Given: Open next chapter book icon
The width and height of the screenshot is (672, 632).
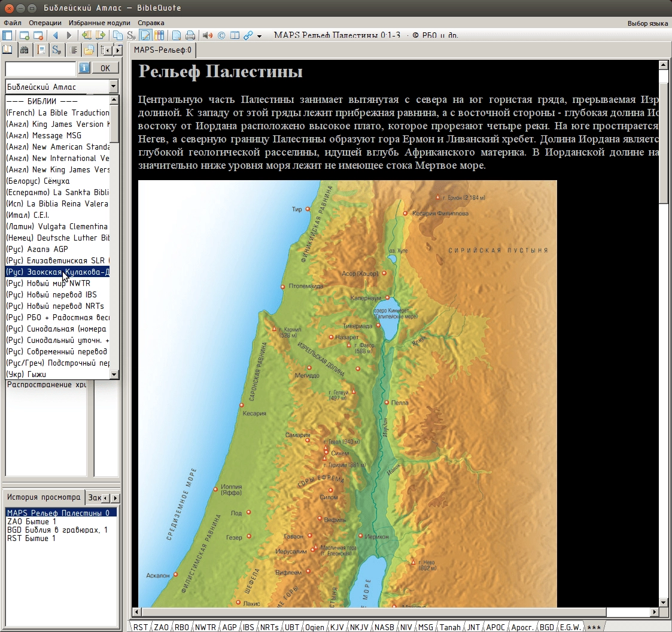Looking at the screenshot, I should tap(101, 35).
